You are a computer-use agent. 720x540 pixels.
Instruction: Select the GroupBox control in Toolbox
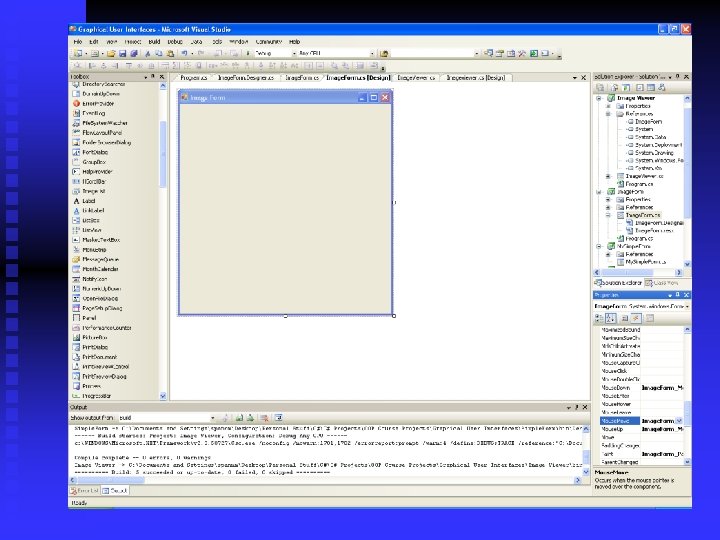(94, 161)
